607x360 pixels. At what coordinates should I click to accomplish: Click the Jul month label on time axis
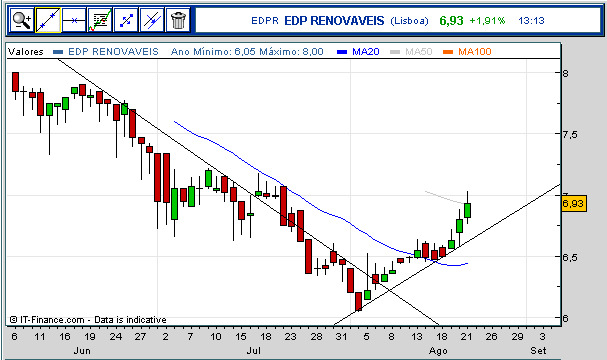(x=254, y=351)
